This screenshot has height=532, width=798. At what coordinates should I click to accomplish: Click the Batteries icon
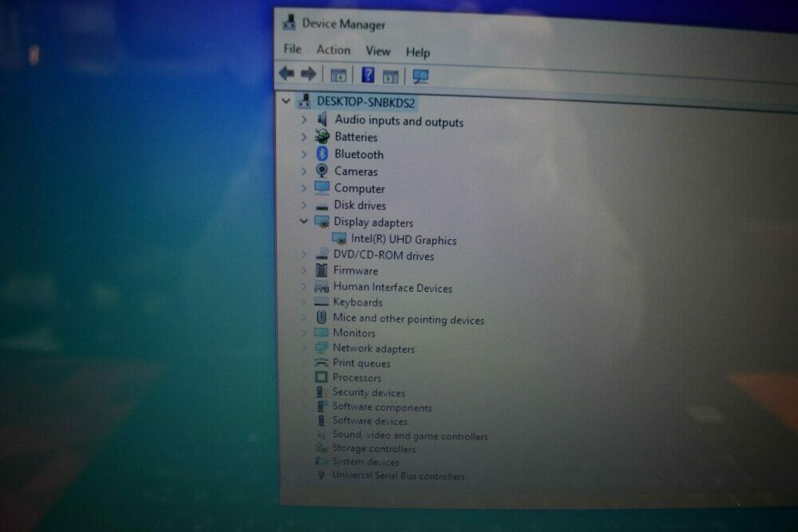(x=322, y=136)
